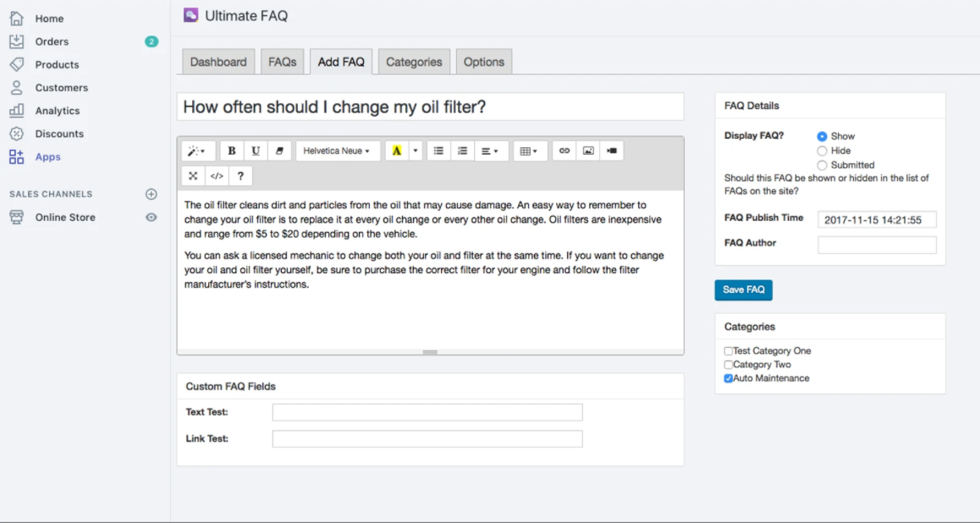This screenshot has width=980, height=523.
Task: Click the FAQ Publish Time field
Action: pos(877,220)
